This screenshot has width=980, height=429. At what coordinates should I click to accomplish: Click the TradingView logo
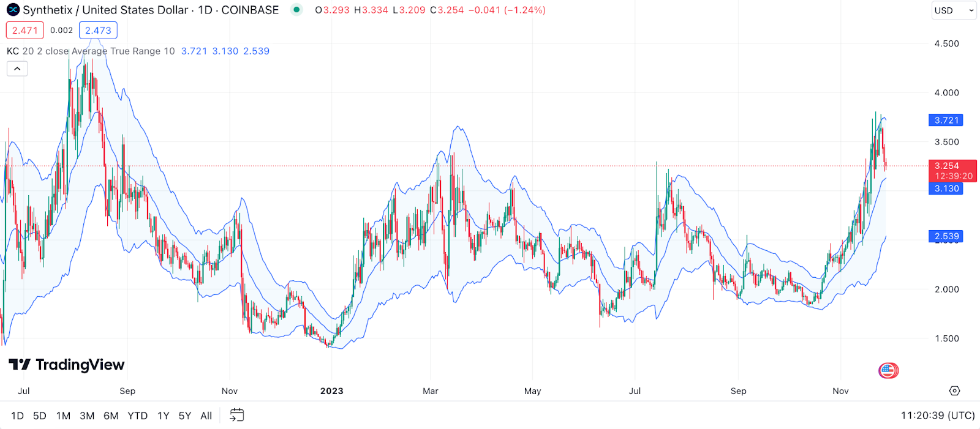[67, 365]
